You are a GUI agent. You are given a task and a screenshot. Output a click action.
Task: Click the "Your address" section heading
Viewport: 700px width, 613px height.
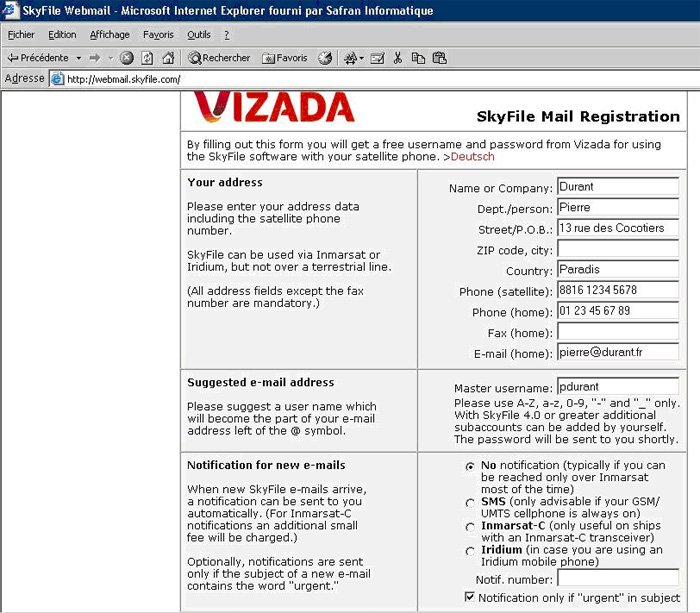225,182
